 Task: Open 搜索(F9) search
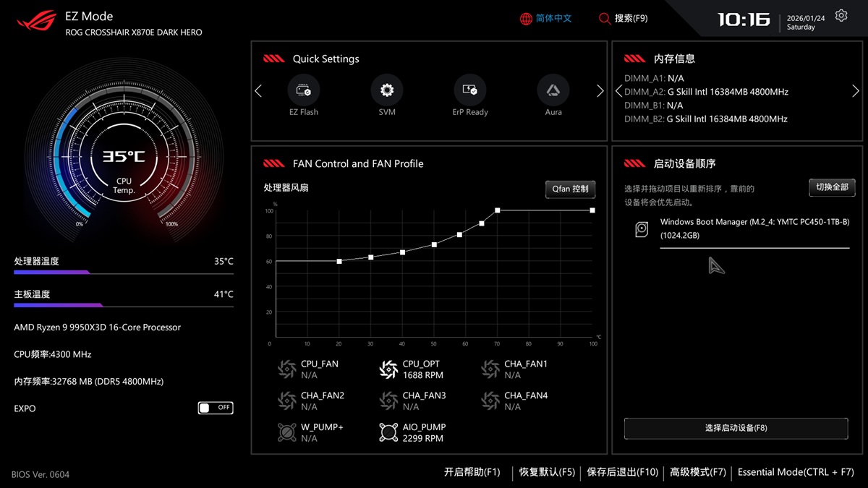coord(631,19)
